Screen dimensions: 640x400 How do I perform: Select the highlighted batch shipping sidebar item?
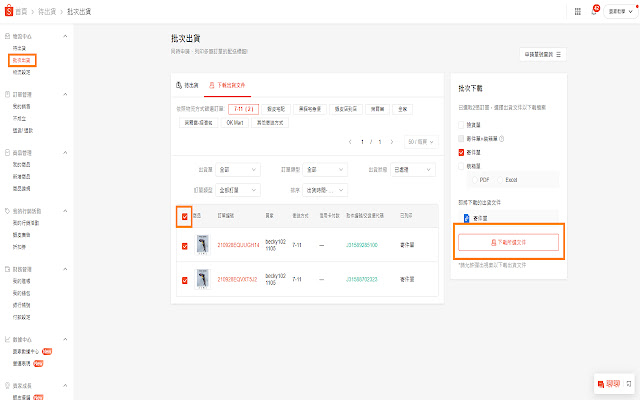(x=22, y=60)
